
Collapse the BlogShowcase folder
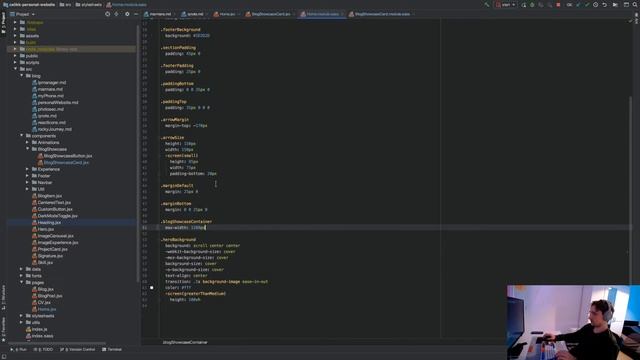pyautogui.click(x=28, y=149)
